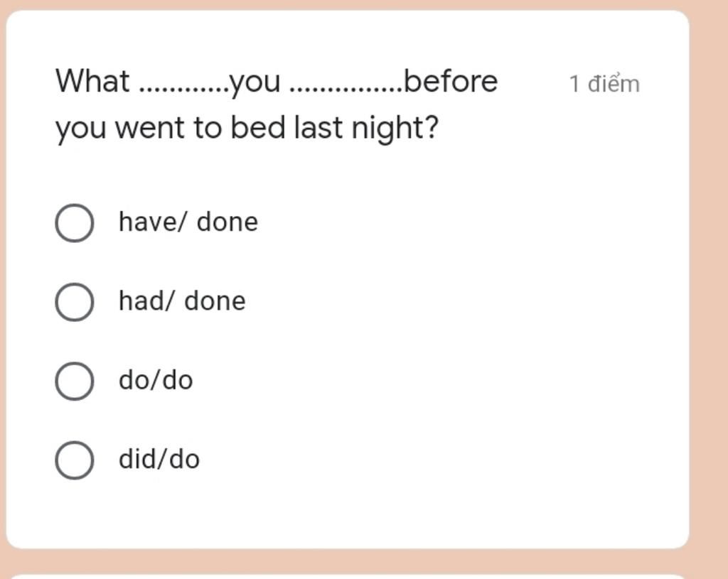Pick the 'did/do' radio button
This screenshot has height=579, width=728.
[x=74, y=460]
